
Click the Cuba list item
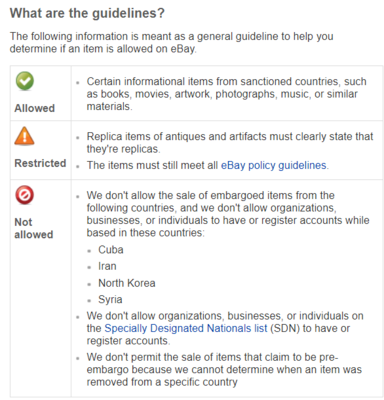(x=111, y=250)
